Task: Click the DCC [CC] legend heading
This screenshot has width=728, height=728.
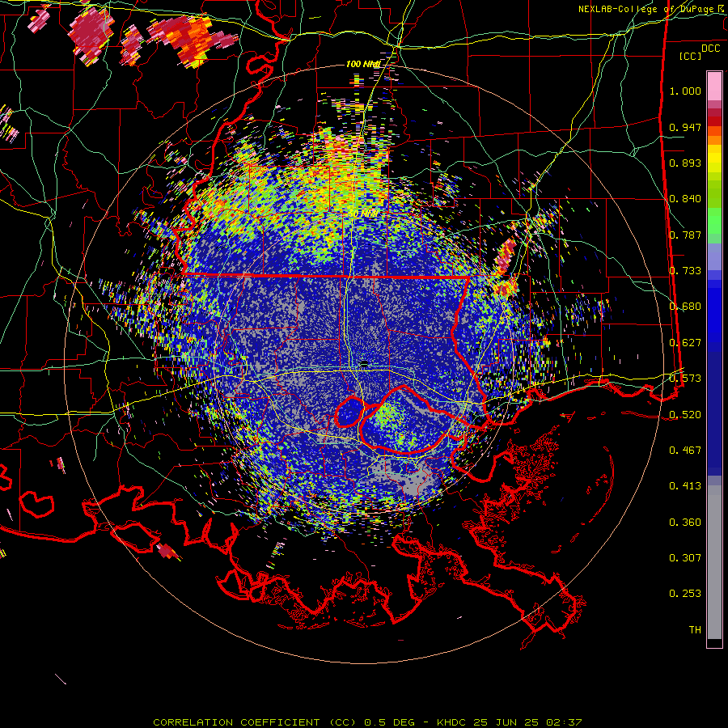Action: pyautogui.click(x=699, y=52)
